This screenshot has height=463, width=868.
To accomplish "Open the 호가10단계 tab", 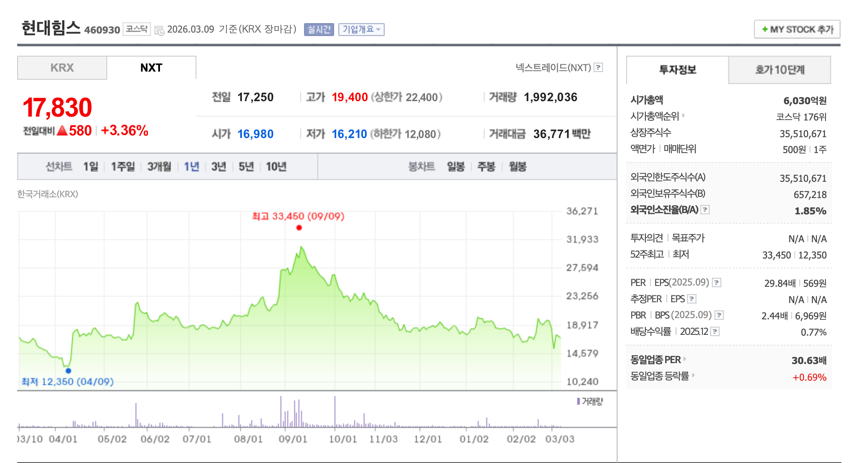I will [779, 70].
